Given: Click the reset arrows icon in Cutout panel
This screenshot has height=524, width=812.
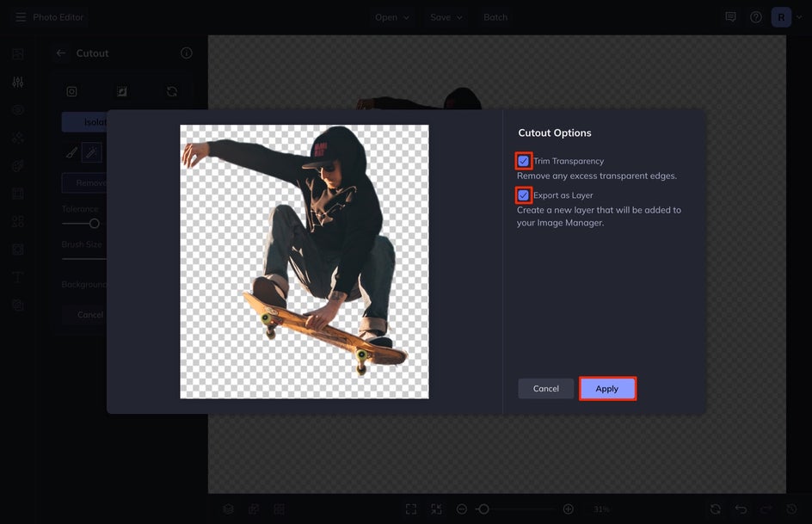Looking at the screenshot, I should pyautogui.click(x=172, y=92).
